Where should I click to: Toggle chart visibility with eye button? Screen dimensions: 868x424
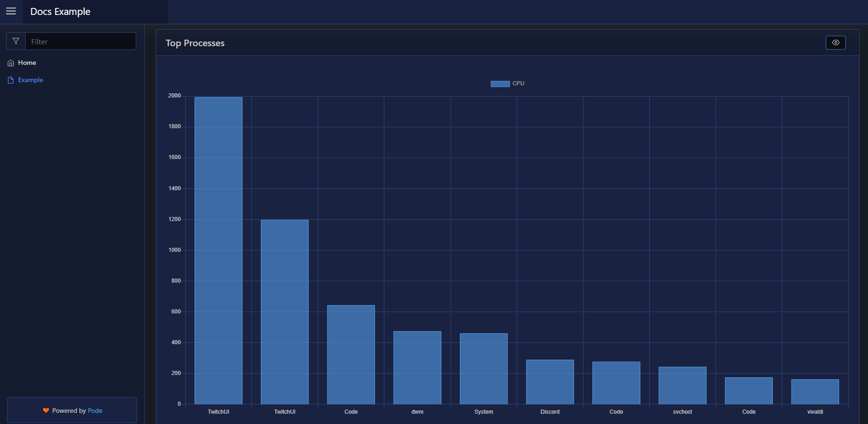pos(835,42)
